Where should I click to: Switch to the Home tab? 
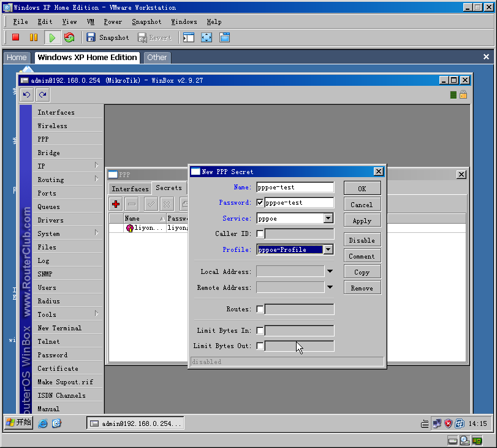(17, 58)
